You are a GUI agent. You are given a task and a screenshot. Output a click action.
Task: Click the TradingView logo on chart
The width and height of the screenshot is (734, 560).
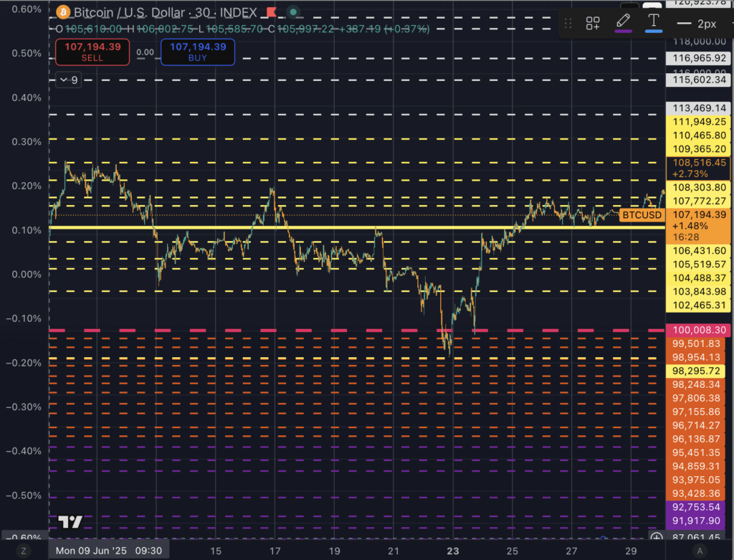[x=70, y=521]
